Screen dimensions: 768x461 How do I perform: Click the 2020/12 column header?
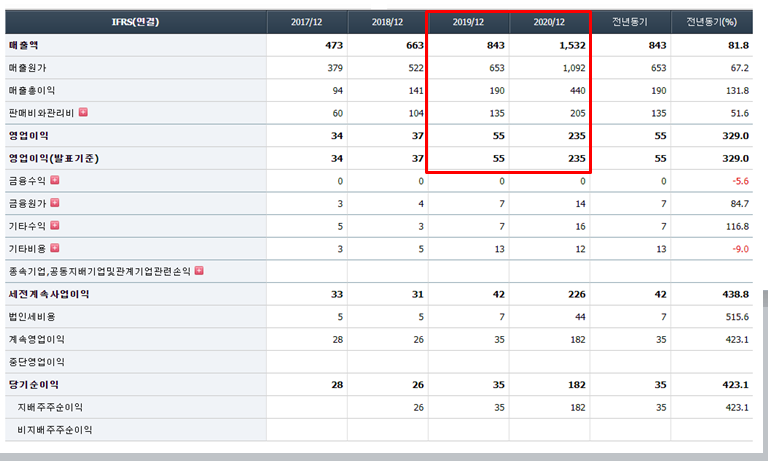(549, 22)
